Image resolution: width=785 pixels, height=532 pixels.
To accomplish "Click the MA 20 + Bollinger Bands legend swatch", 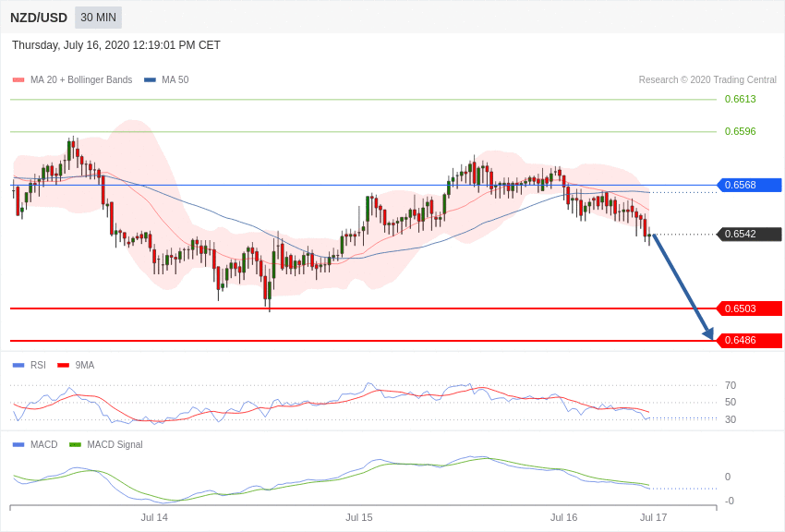I will [x=18, y=79].
